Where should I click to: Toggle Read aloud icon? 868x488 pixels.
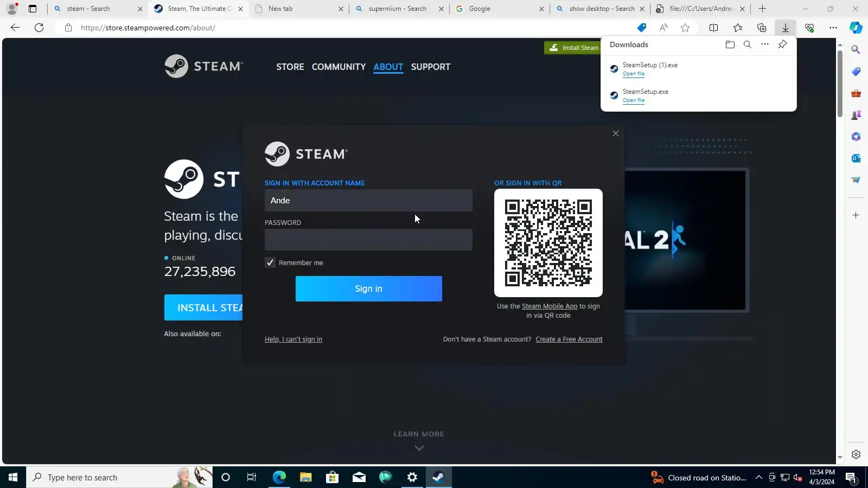click(x=663, y=28)
